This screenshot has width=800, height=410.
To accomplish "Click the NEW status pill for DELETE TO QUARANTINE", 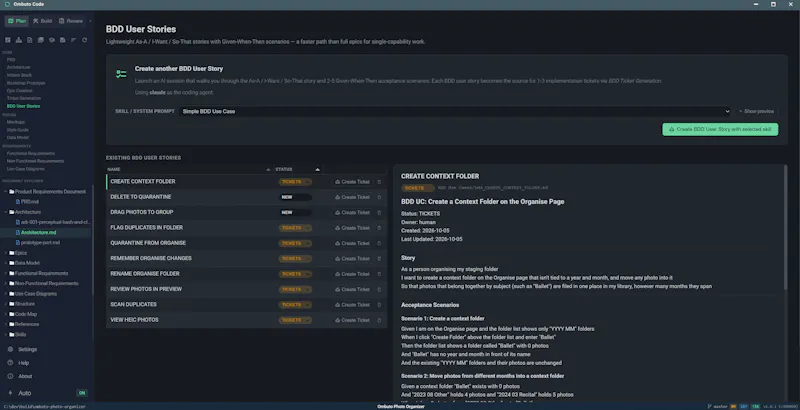I will point(295,197).
